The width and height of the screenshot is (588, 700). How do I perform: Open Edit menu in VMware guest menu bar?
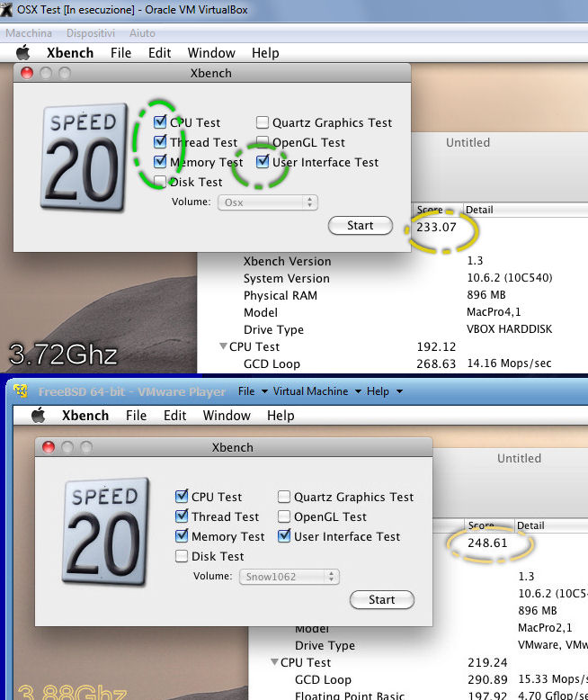coord(174,415)
